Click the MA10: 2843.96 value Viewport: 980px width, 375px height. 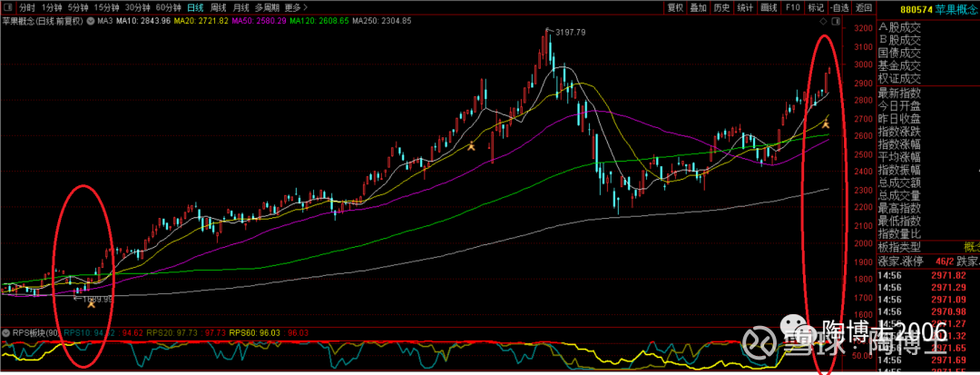[x=143, y=21]
